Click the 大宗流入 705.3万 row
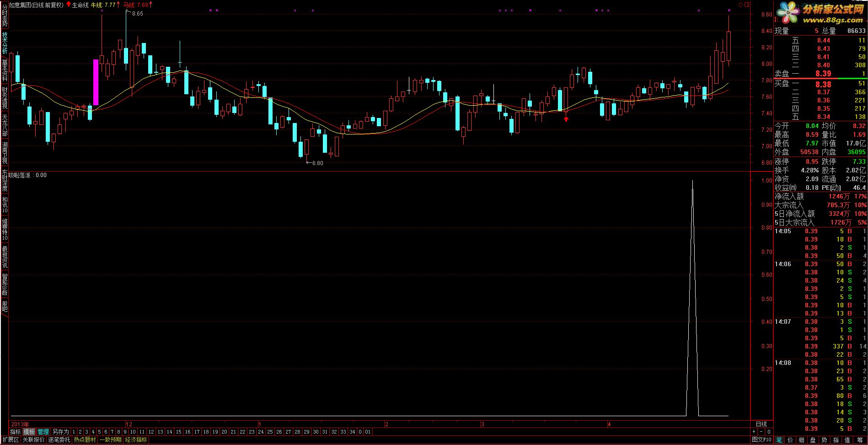This screenshot has height=445, width=868. 820,205
